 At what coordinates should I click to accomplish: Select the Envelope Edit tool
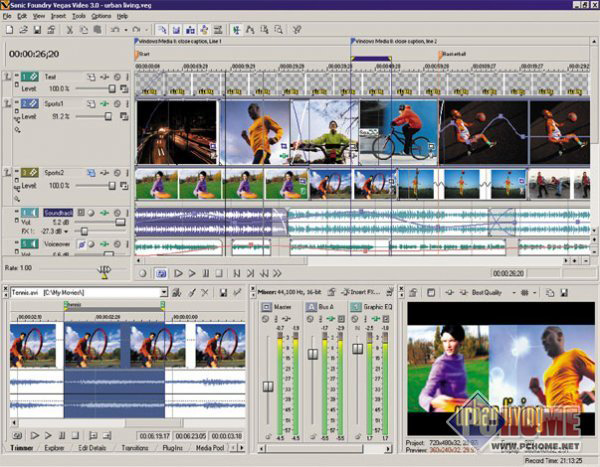(x=250, y=30)
